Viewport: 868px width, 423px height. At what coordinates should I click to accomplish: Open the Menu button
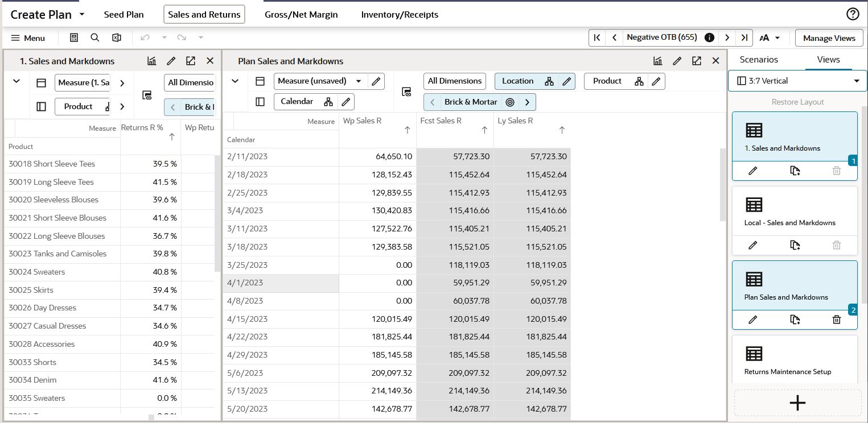pos(28,38)
